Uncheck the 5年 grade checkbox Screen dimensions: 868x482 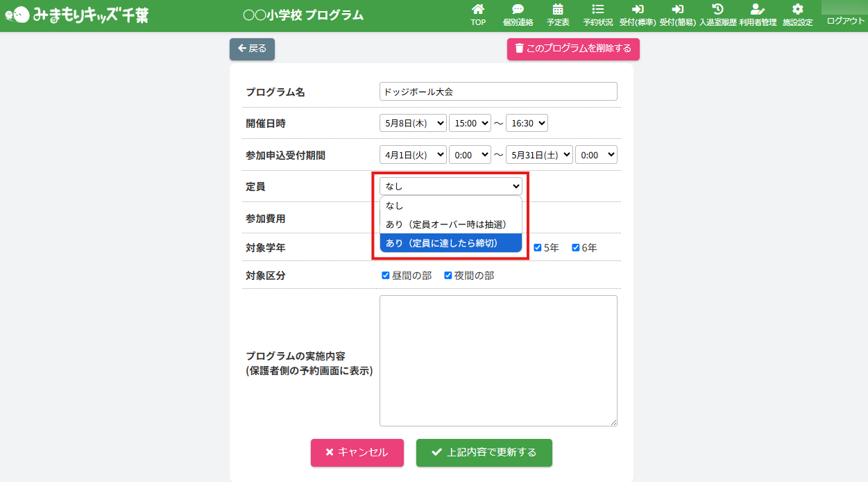tap(537, 248)
